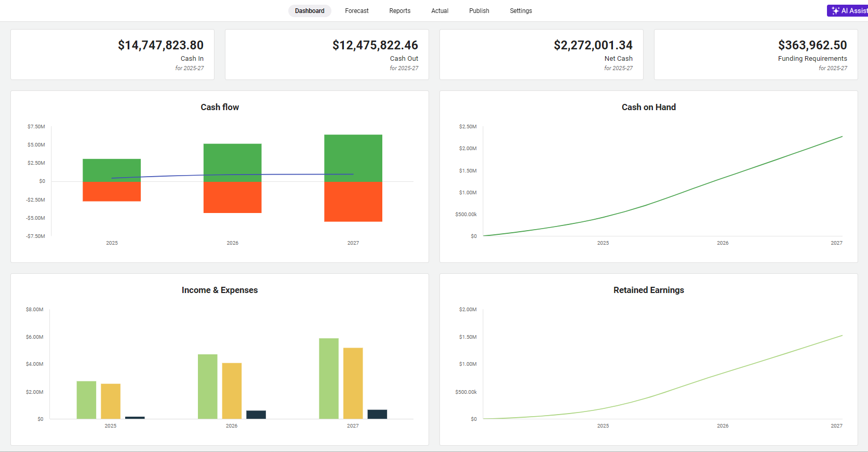Click the Income & Expenses chart title
This screenshot has height=452, width=868.
(x=220, y=290)
